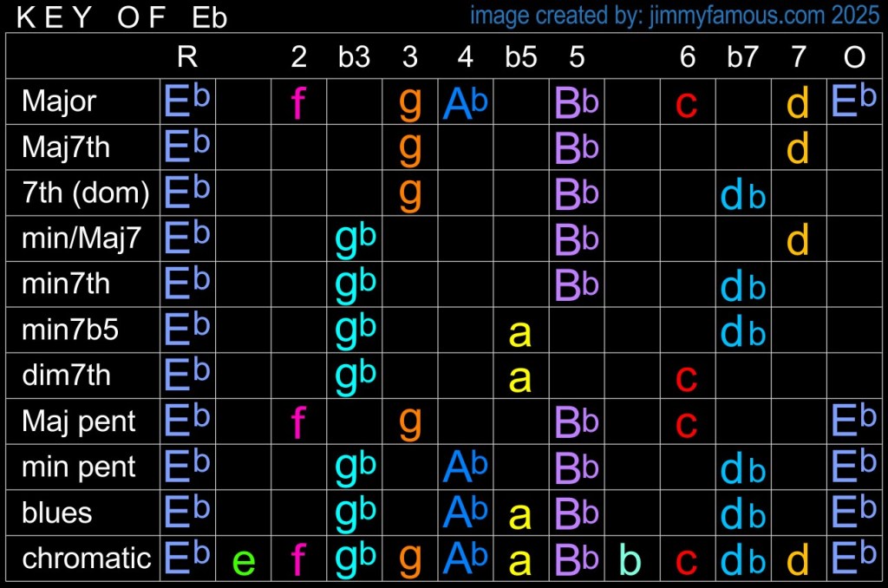Image resolution: width=888 pixels, height=588 pixels.
Task: Click the green e note in chromatic row
Action: click(x=244, y=560)
